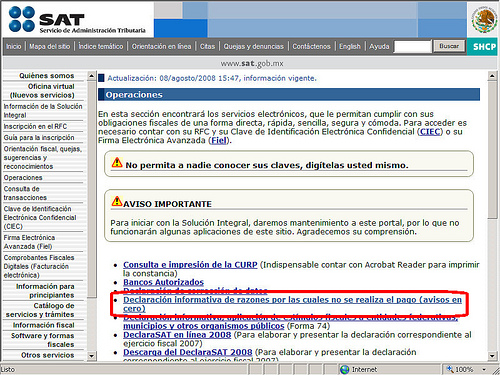This screenshot has height=375, width=500.
Task: Click the SAT logo at top left
Action: pyautogui.click(x=77, y=20)
